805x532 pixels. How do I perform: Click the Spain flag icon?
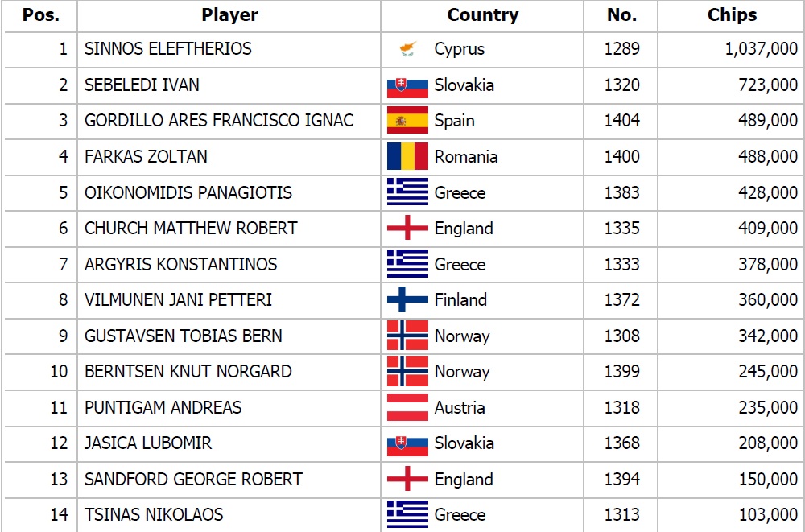tap(407, 120)
